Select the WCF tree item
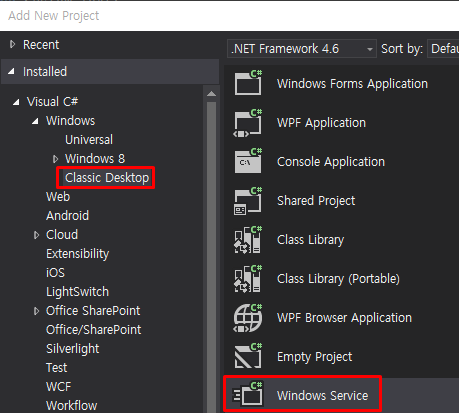 click(58, 386)
